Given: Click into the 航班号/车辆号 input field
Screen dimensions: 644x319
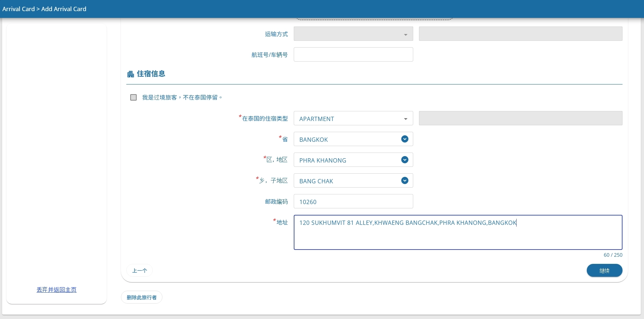Looking at the screenshot, I should click(353, 54).
